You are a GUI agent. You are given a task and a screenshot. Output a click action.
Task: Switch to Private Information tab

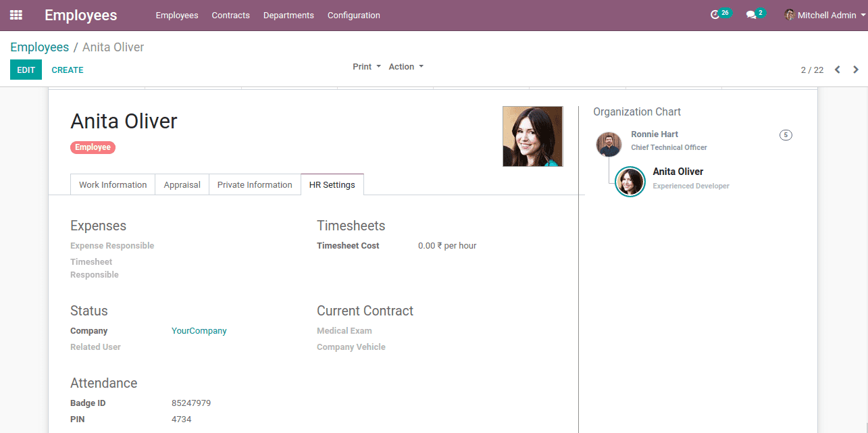coord(255,185)
